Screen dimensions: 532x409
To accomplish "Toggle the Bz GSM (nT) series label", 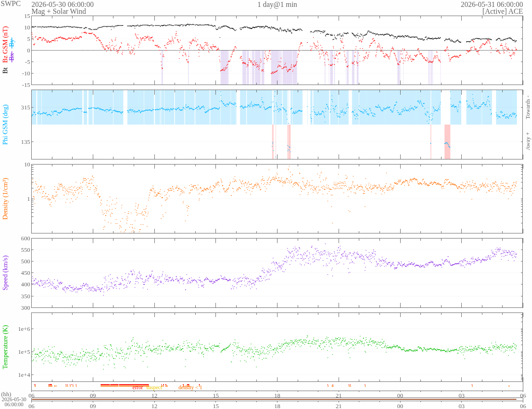I will (5, 45).
